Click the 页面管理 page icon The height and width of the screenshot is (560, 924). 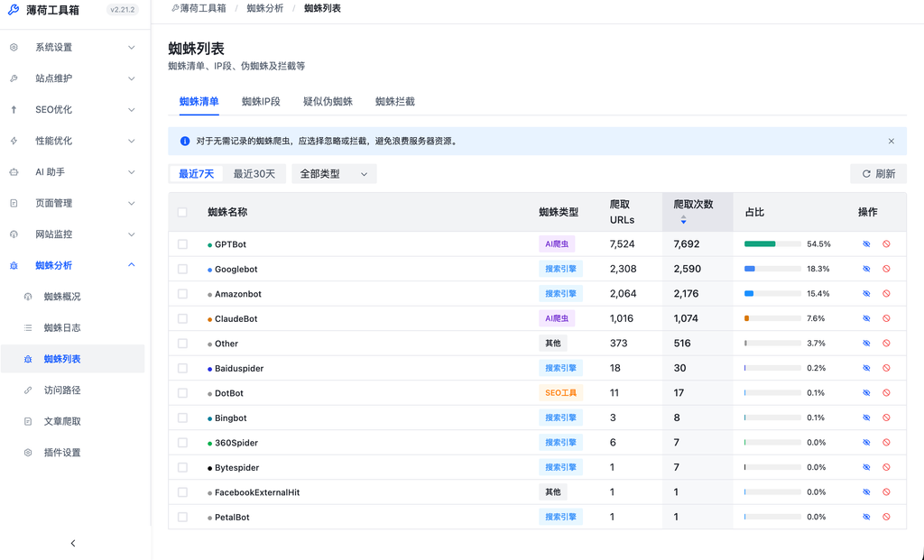click(x=14, y=203)
